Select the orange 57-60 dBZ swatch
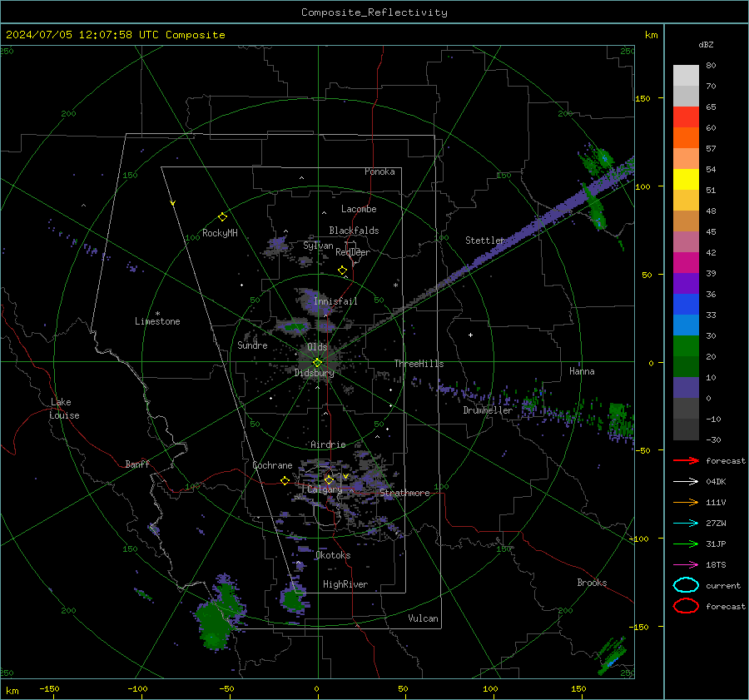The width and height of the screenshot is (749, 700). coord(686,138)
